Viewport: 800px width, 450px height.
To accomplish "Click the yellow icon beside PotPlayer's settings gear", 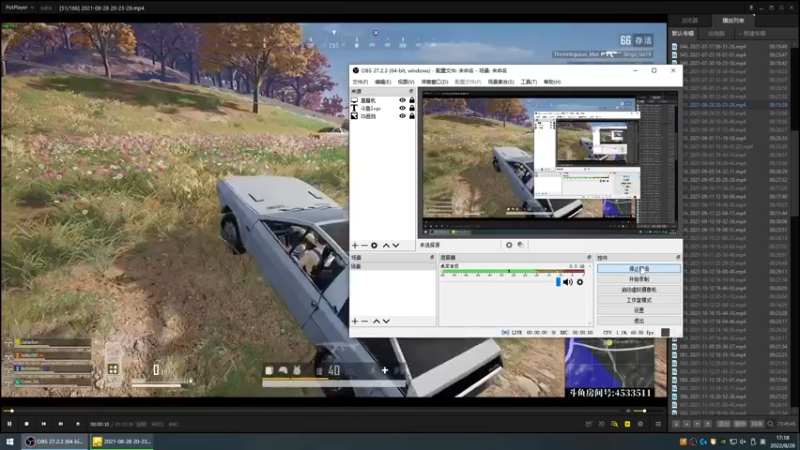I will pos(627,424).
